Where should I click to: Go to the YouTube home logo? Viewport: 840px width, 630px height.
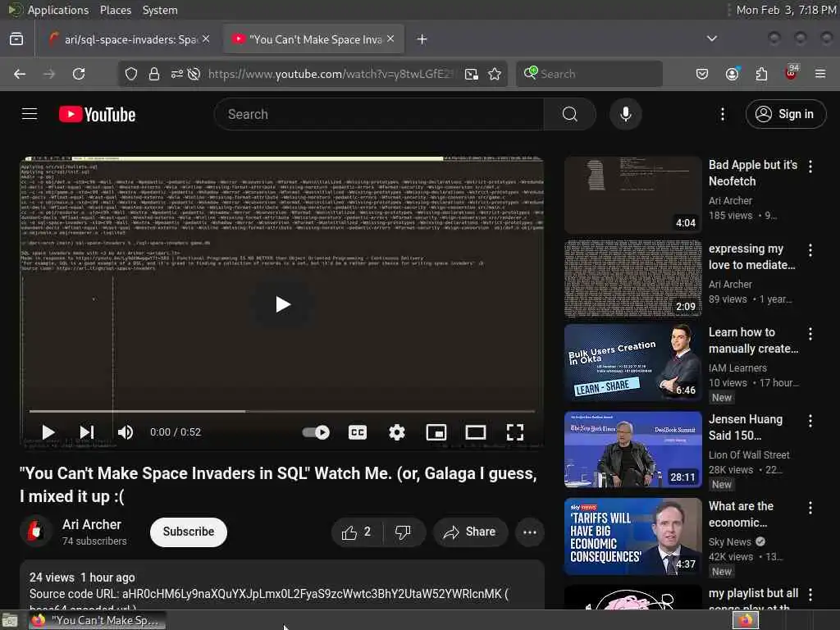pos(97,114)
